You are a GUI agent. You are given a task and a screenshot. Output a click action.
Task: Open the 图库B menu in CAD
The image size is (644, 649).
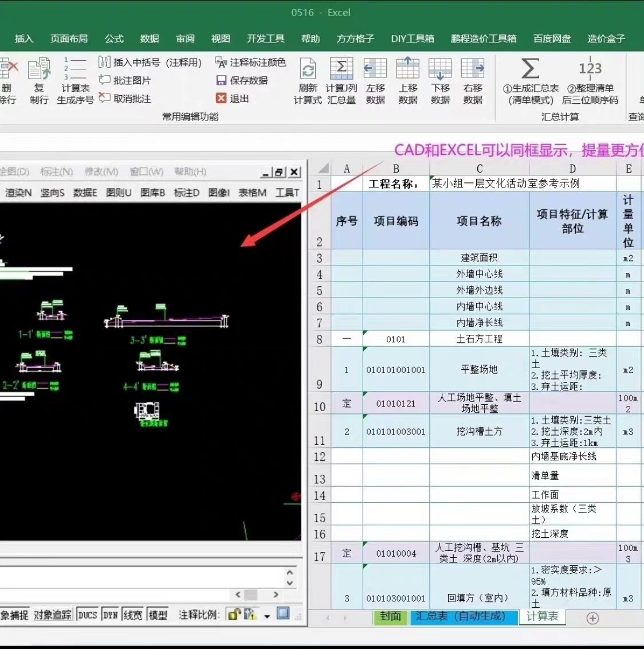point(152,193)
